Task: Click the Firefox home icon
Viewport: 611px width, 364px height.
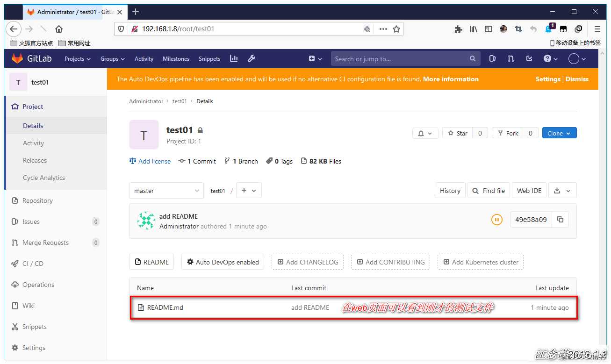Action: click(x=59, y=29)
